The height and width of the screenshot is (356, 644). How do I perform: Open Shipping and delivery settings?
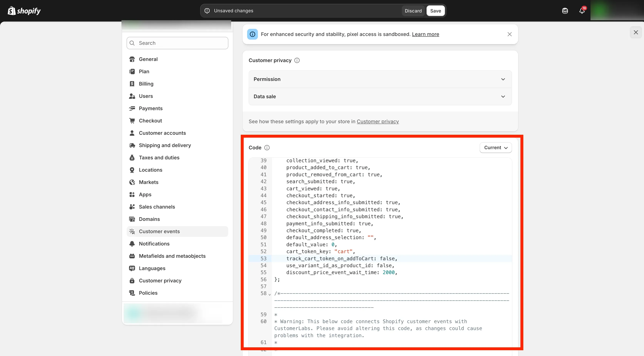click(177, 145)
